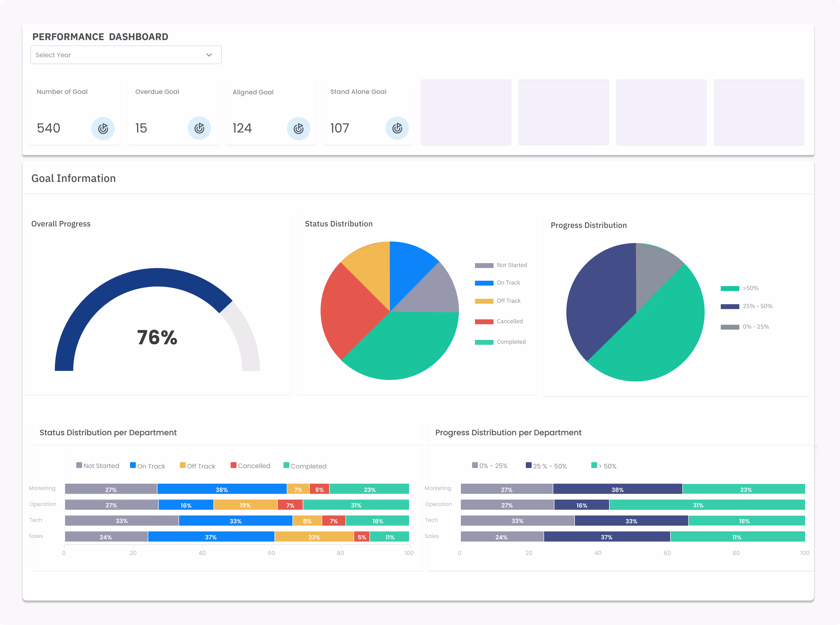840x625 pixels.
Task: Click the Goal Information heading
Action: [73, 178]
